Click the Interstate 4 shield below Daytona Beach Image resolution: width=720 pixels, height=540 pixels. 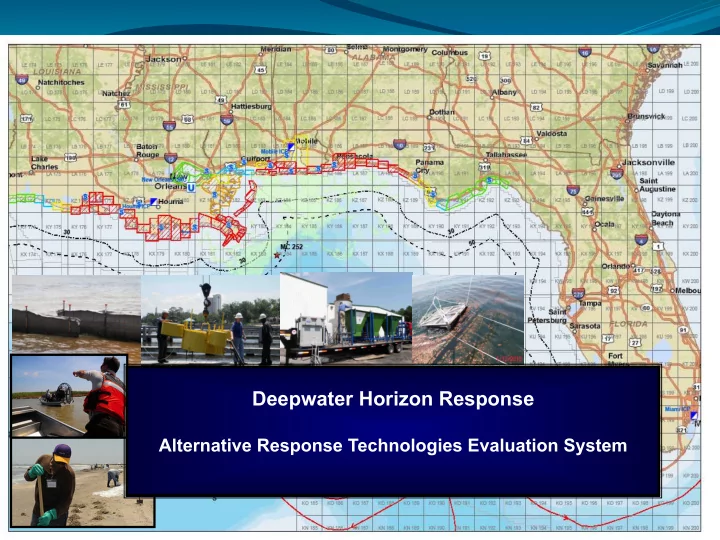pos(641,239)
